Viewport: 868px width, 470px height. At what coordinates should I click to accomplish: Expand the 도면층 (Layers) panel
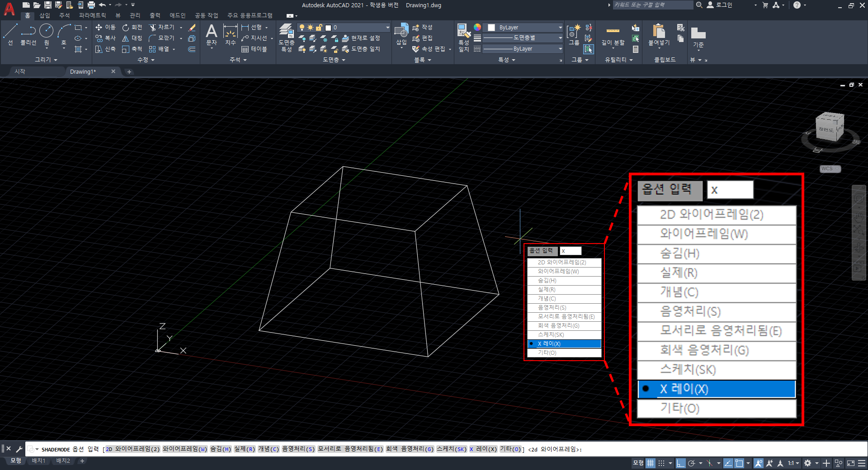click(x=334, y=60)
